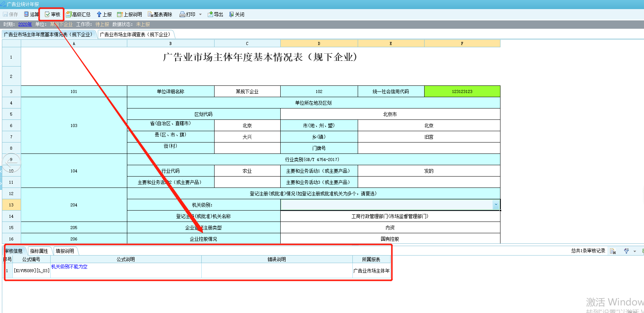
Task: Select the 填报说明 tab
Action: click(65, 251)
